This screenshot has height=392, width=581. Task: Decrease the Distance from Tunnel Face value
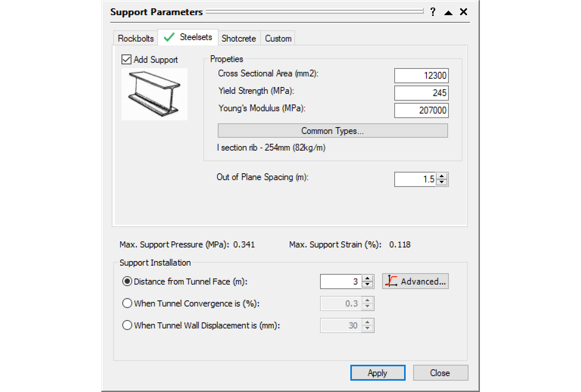tap(367, 284)
